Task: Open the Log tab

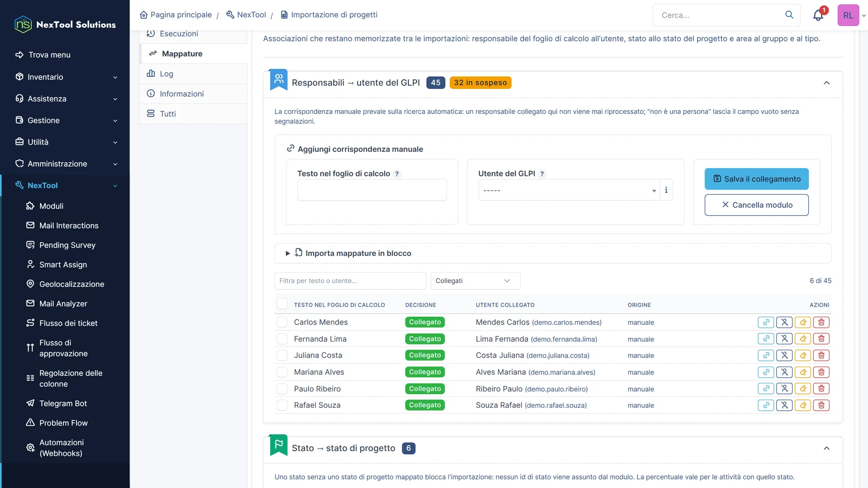Action: (194, 74)
